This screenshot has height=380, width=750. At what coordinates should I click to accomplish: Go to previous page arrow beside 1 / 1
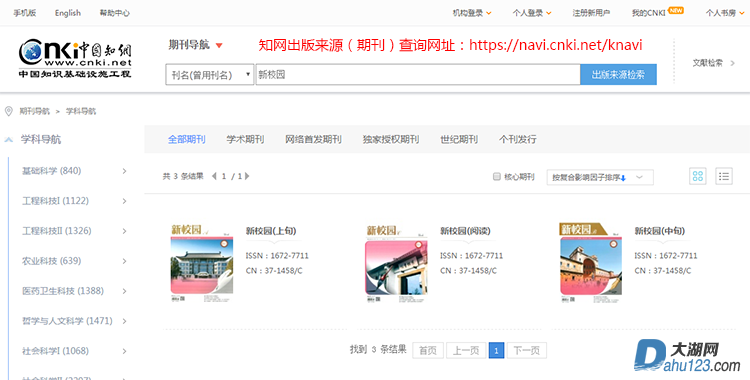[x=214, y=176]
